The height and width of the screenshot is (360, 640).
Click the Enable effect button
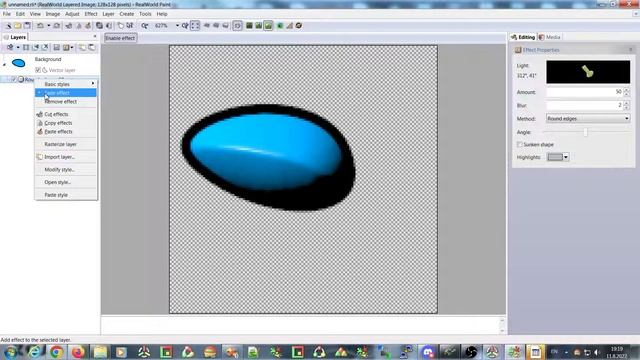pyautogui.click(x=120, y=38)
